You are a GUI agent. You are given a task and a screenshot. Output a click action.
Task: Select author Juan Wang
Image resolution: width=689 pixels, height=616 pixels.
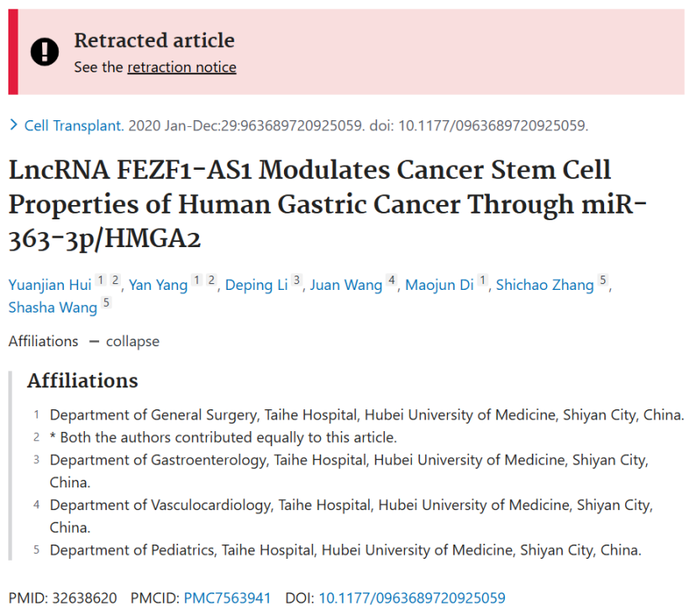coord(346,285)
